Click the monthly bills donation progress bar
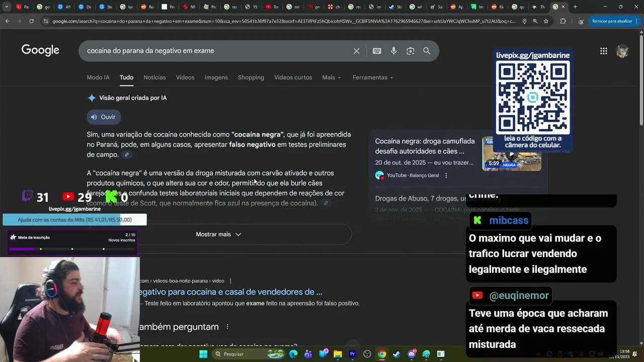Screen dimensions: 644x362 point(74,220)
